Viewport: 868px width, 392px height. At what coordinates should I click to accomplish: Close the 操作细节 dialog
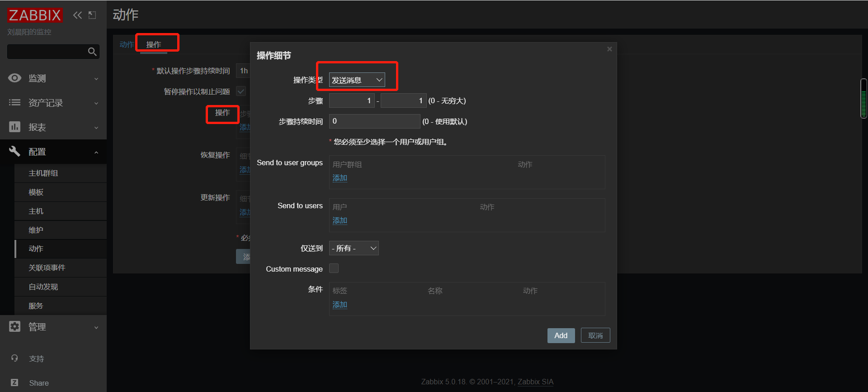(609, 49)
